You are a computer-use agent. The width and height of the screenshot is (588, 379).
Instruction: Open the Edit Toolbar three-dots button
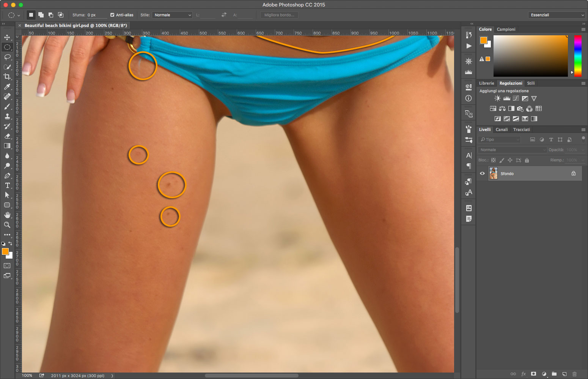[x=7, y=235]
